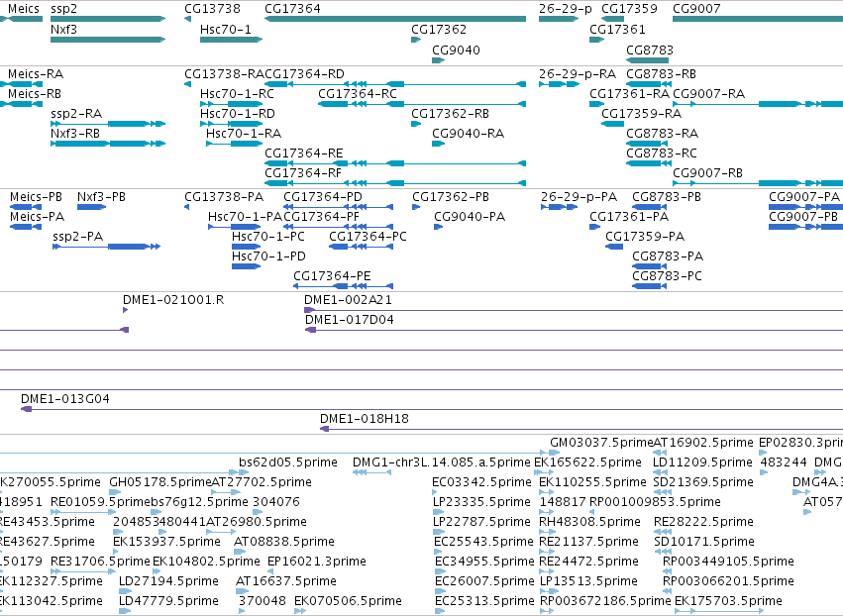Image resolution: width=843 pixels, height=616 pixels.
Task: Select the Hsc70-1 gene label
Action: coord(226,29)
